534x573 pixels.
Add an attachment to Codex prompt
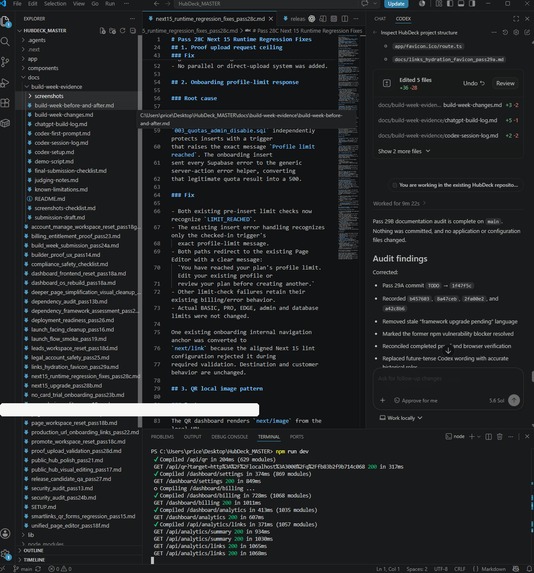pyautogui.click(x=383, y=400)
